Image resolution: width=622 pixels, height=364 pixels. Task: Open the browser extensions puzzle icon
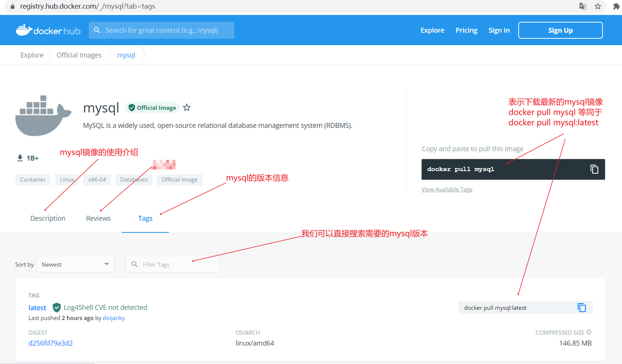(x=616, y=6)
